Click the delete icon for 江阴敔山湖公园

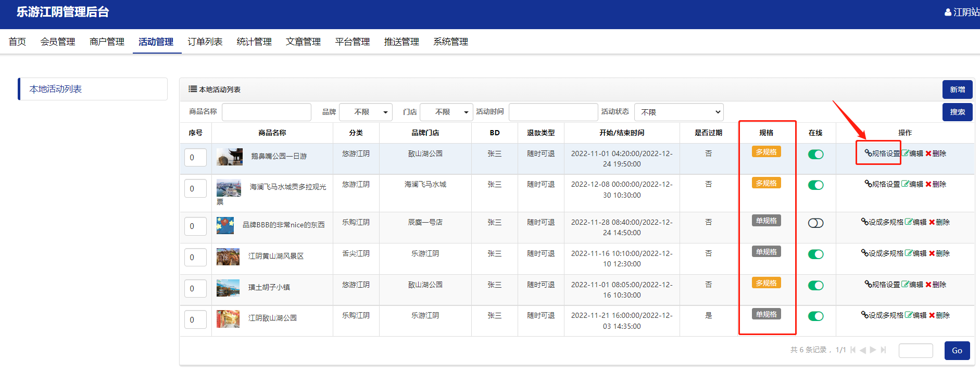pos(932,315)
